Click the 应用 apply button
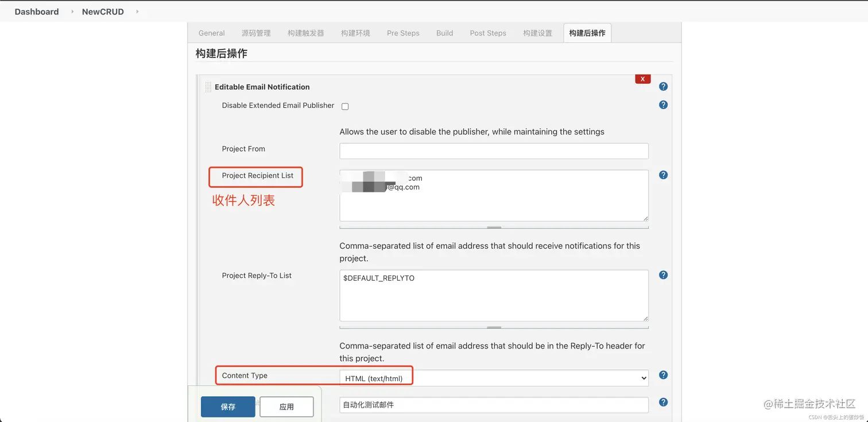868x422 pixels. pos(286,406)
